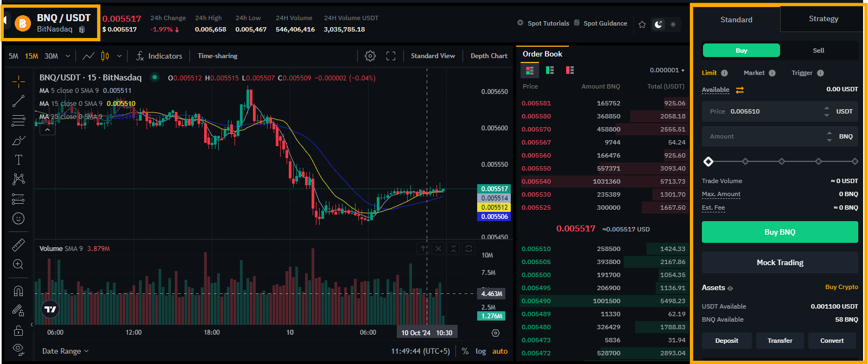The image size is (868, 364).
Task: Select the ruler measure tool
Action: [x=18, y=245]
